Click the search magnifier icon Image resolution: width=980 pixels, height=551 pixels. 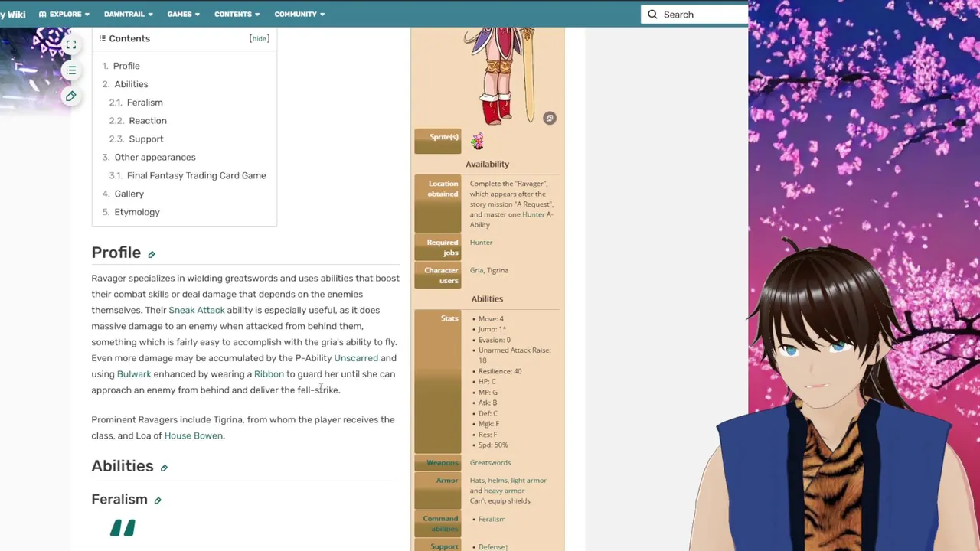(x=652, y=15)
